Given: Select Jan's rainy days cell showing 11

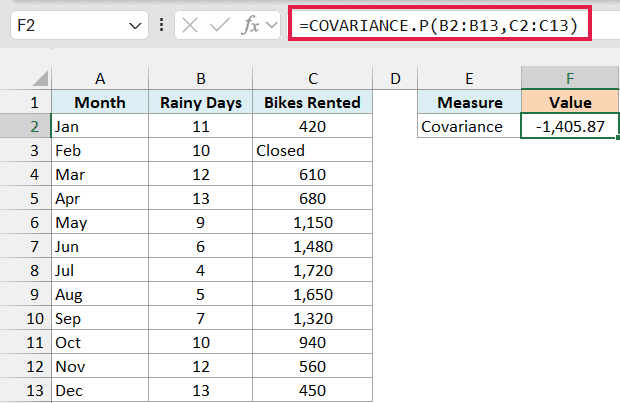Looking at the screenshot, I should [x=200, y=127].
